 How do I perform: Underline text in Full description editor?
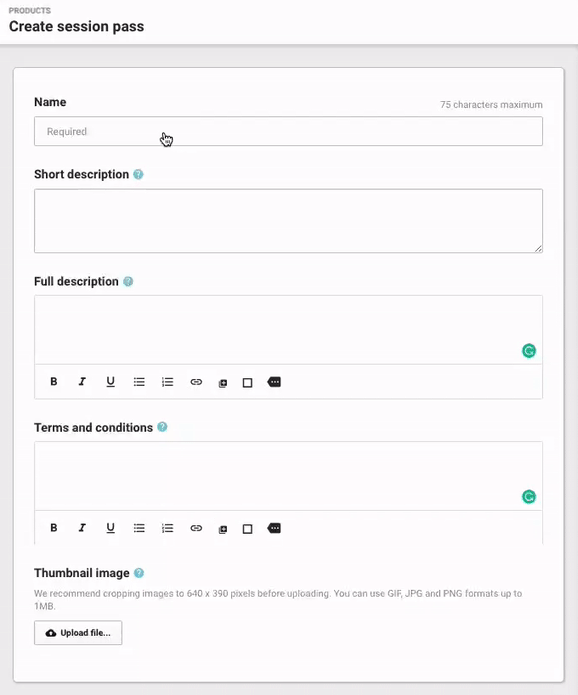point(110,382)
